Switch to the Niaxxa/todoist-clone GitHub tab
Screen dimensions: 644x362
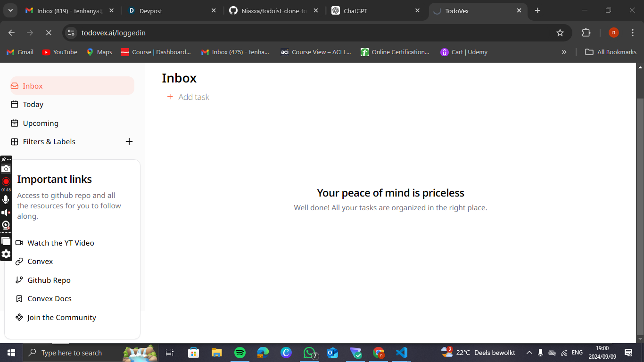click(x=273, y=10)
